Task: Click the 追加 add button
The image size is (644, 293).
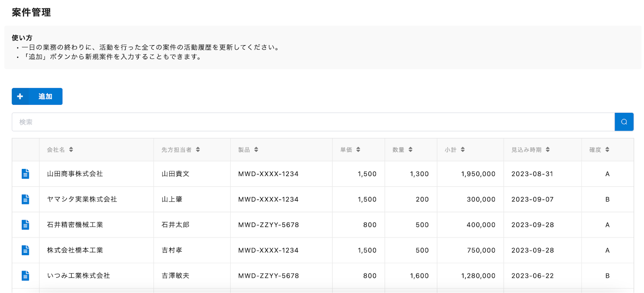Action: coord(37,96)
